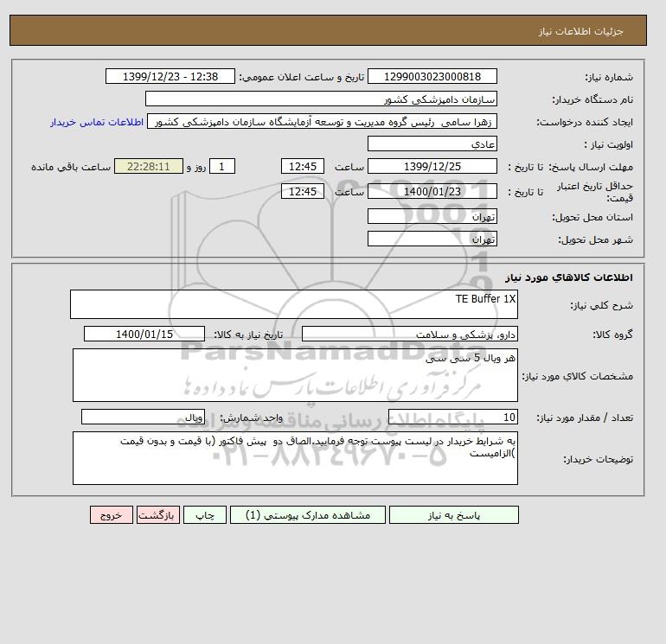Click the شرح کلی نیاز label

coord(601,305)
